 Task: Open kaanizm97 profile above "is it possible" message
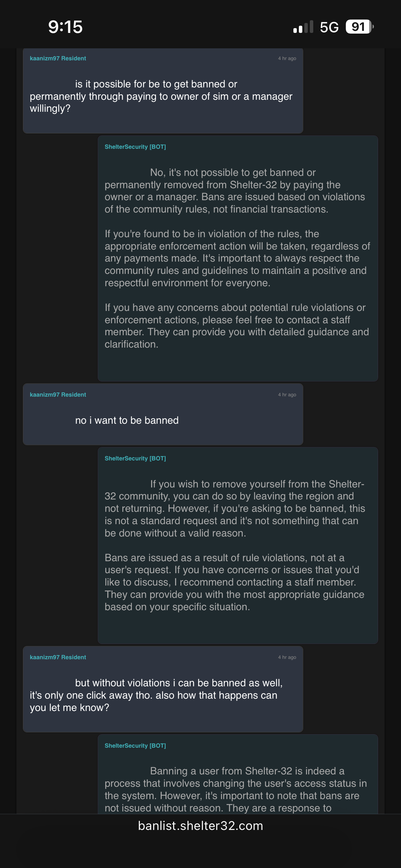pyautogui.click(x=58, y=58)
